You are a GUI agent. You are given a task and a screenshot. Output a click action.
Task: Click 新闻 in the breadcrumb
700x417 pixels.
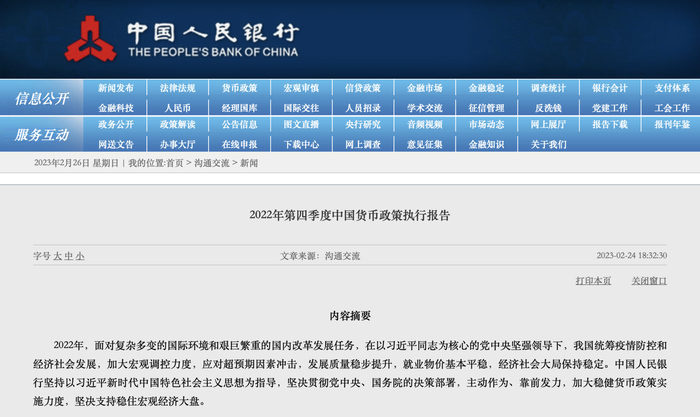tap(249, 163)
